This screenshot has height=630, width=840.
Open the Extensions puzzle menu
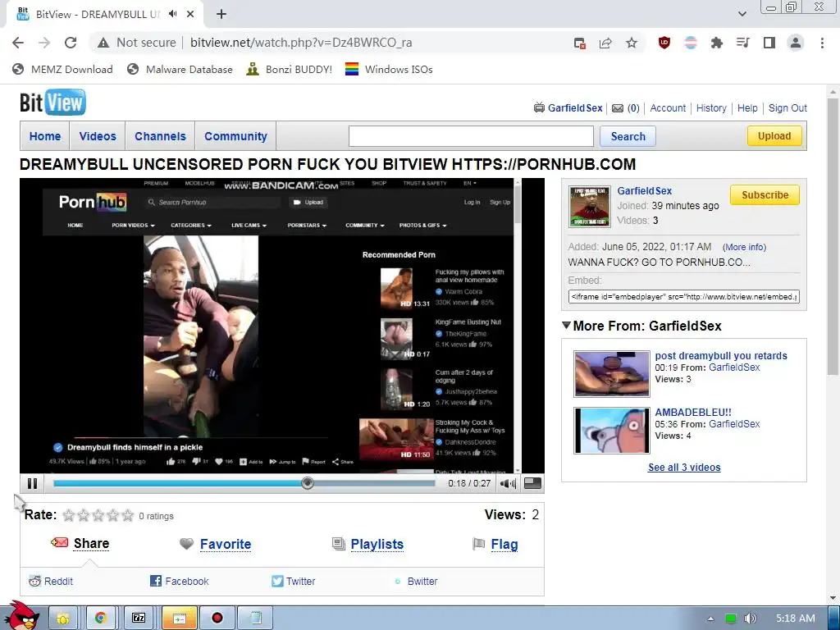tap(716, 43)
